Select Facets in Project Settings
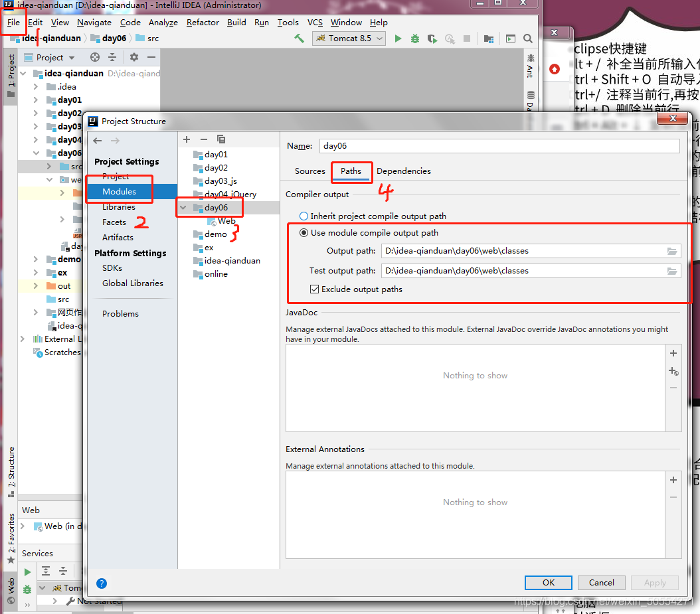Screen dimensions: 700x614 click(x=114, y=222)
